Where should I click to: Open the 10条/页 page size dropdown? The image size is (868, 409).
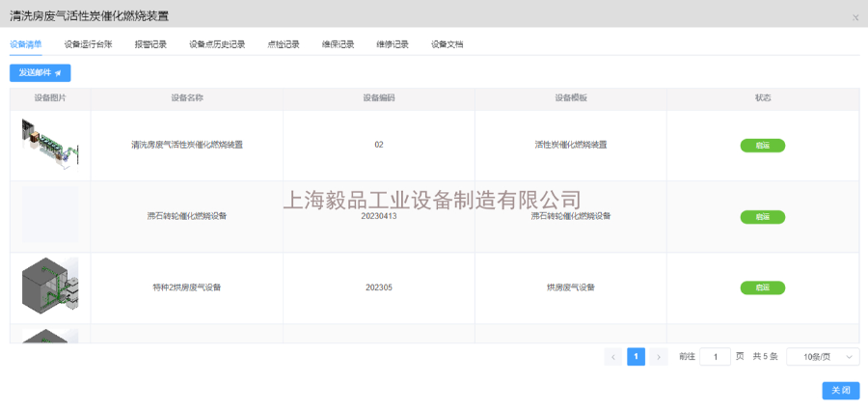click(823, 357)
